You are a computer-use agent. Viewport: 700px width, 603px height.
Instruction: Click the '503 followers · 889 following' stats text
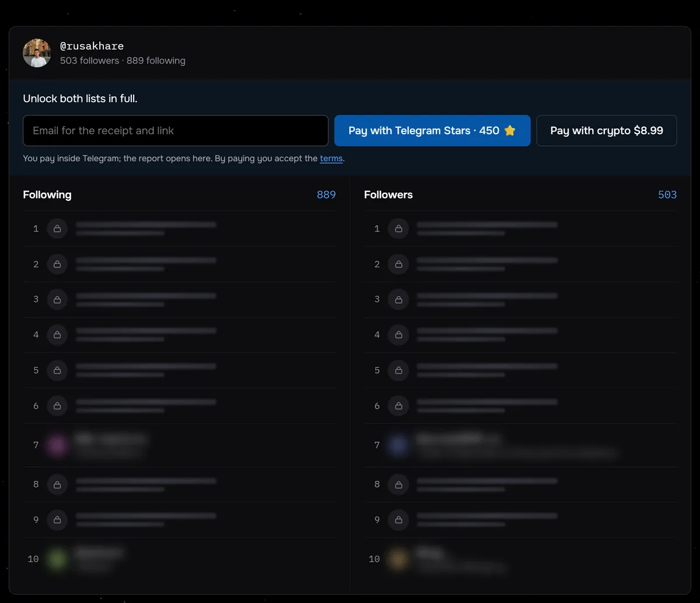[123, 61]
